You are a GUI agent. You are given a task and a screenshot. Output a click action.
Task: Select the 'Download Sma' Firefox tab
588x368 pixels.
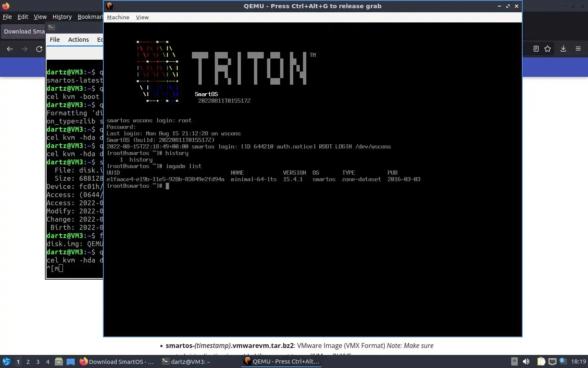click(x=23, y=31)
